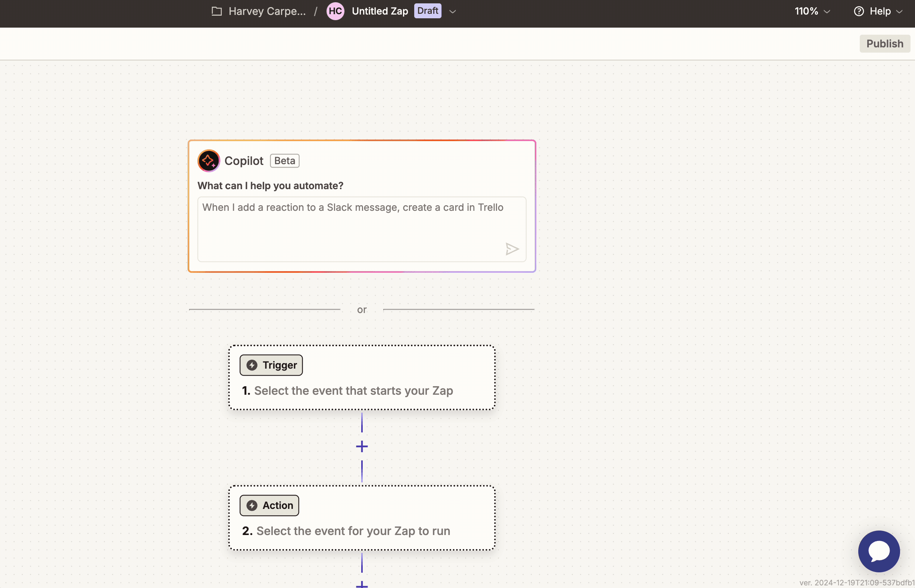Open the chat support bubble
This screenshot has width=915, height=588.
(879, 551)
